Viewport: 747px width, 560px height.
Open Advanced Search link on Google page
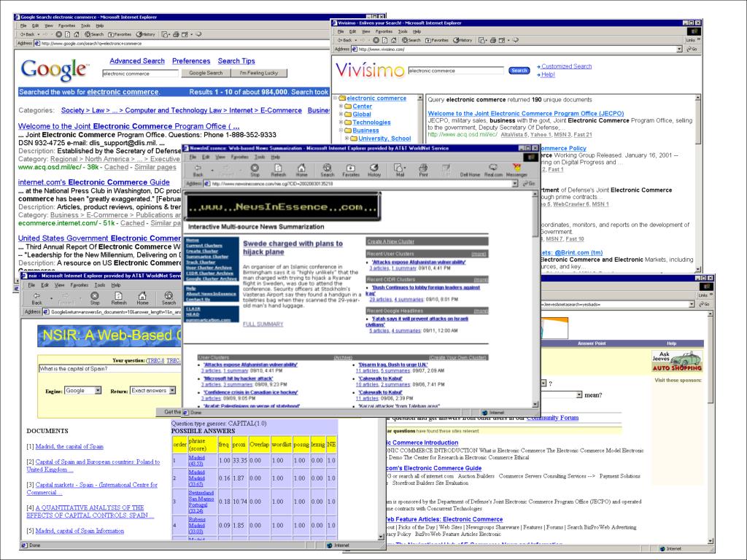click(x=137, y=61)
